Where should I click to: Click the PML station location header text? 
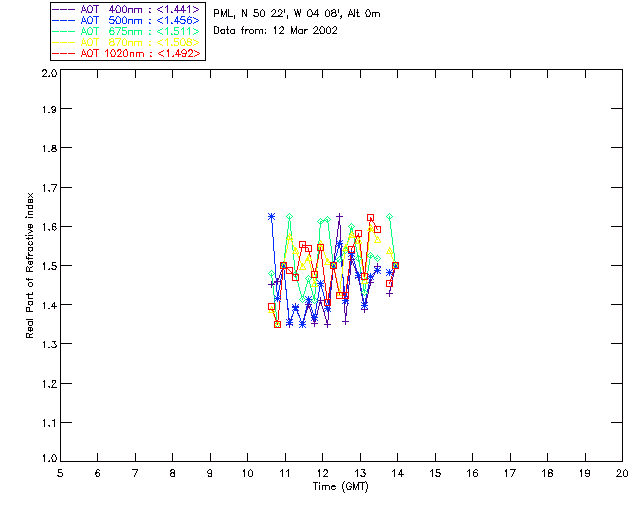297,14
